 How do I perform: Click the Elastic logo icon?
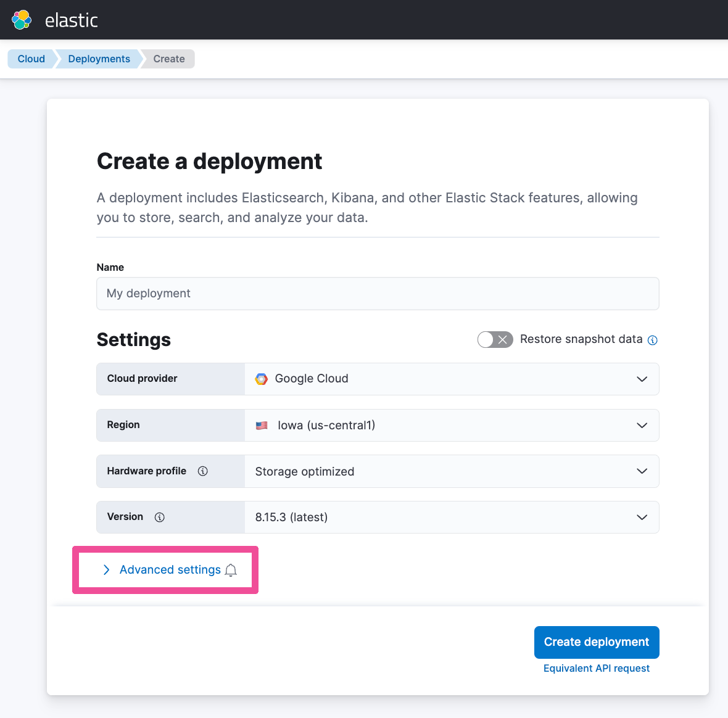pyautogui.click(x=22, y=20)
